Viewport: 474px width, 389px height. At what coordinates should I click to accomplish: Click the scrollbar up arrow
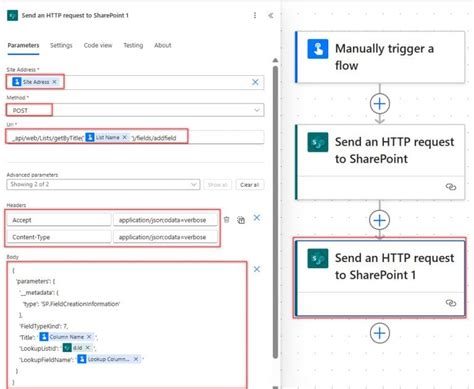(275, 60)
